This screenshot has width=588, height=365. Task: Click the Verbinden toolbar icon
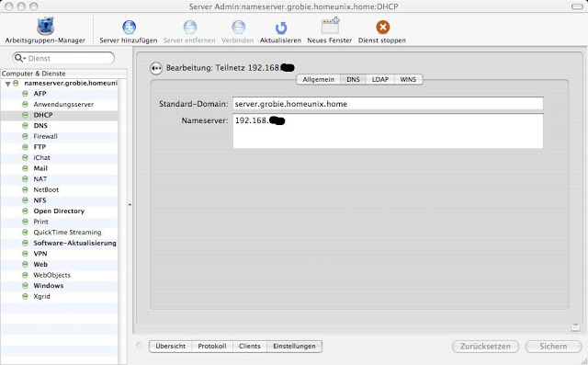click(238, 27)
